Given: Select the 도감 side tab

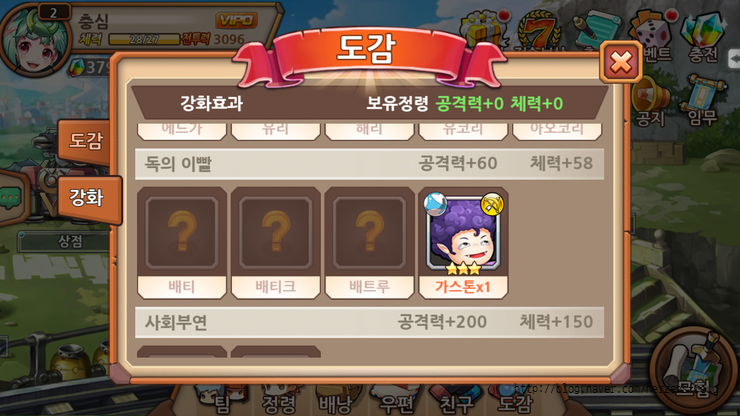Looking at the screenshot, I should tap(85, 141).
